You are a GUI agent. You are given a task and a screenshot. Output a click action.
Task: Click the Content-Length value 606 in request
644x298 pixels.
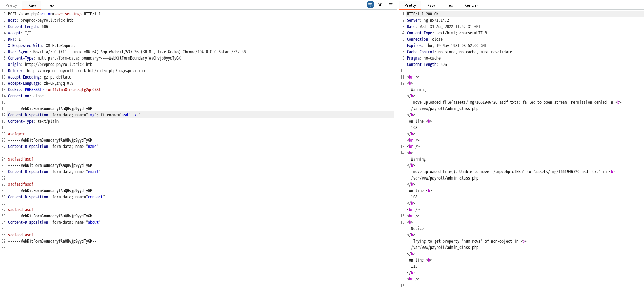[x=45, y=27]
